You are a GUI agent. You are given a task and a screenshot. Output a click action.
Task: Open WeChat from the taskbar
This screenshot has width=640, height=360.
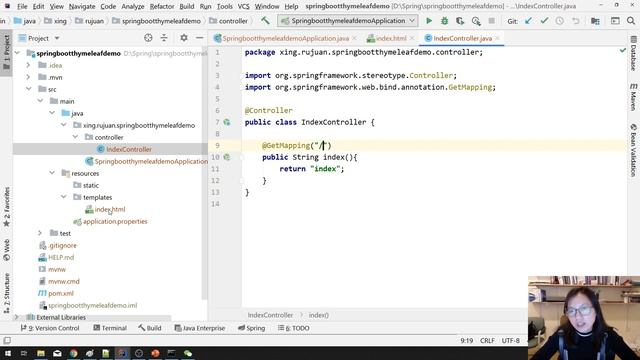tap(188, 353)
